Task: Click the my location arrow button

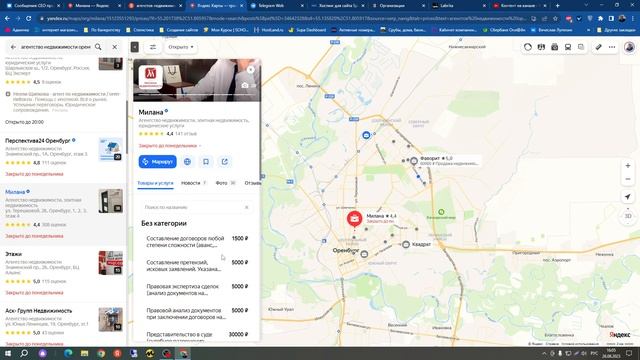Action: click(x=628, y=197)
